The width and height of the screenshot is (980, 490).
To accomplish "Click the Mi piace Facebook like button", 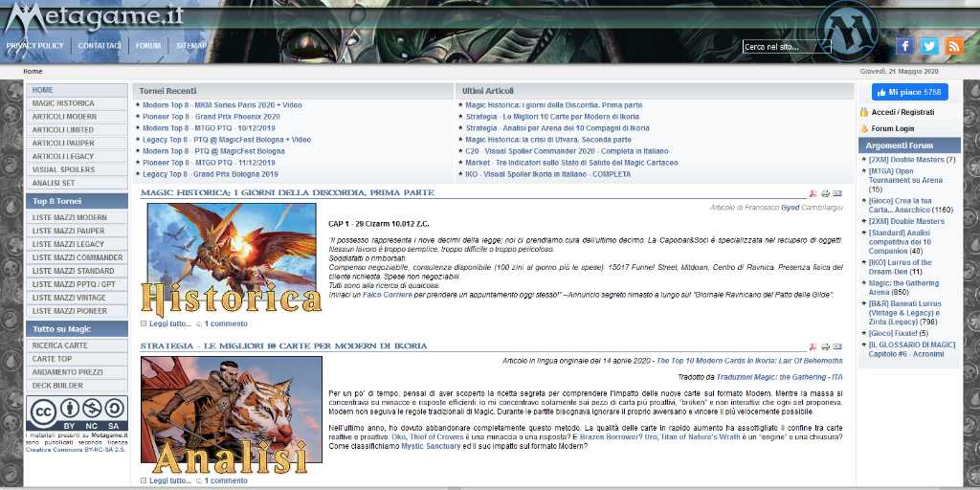I will pos(910,92).
